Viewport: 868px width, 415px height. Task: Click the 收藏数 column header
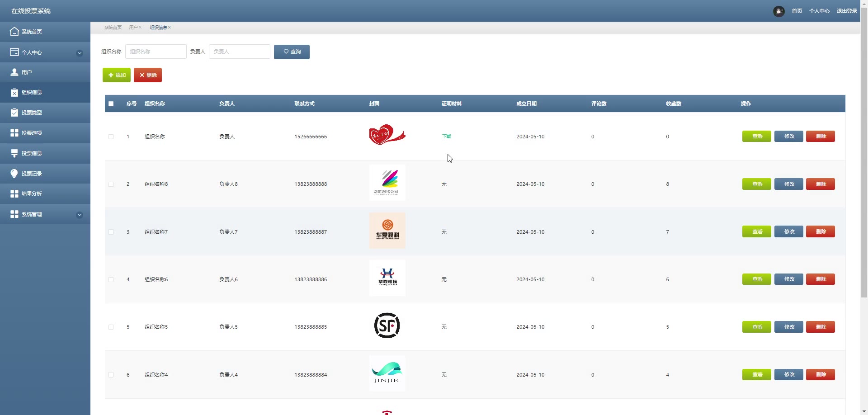tap(674, 104)
